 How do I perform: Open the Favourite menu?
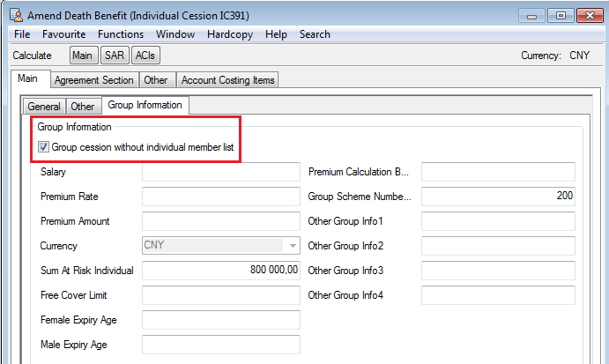coord(64,34)
